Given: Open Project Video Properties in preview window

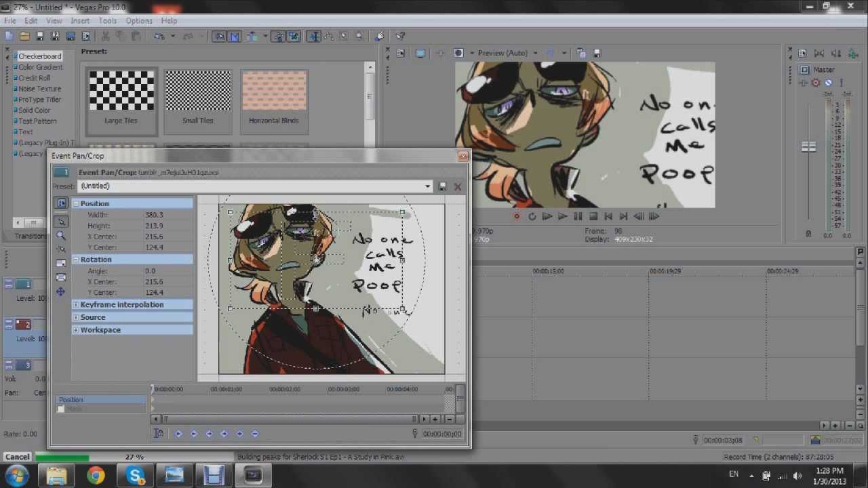Looking at the screenshot, I should click(401, 53).
